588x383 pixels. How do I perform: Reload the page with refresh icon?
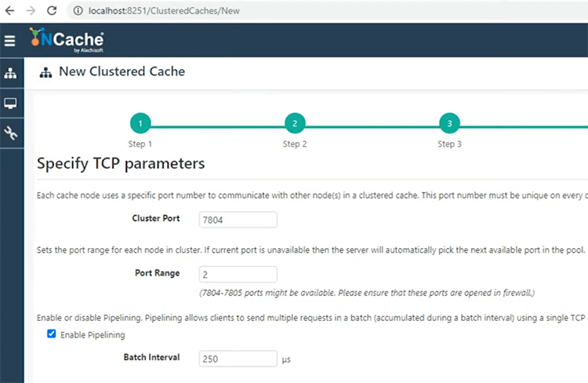[x=52, y=10]
